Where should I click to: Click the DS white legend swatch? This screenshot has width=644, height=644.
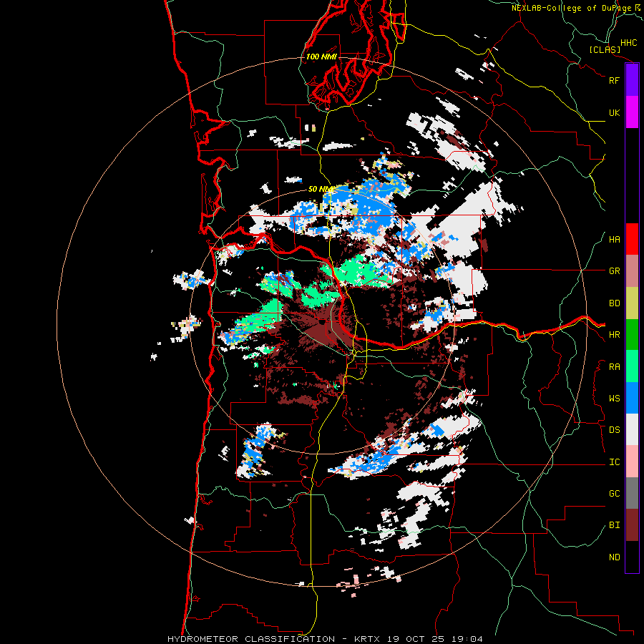click(632, 429)
